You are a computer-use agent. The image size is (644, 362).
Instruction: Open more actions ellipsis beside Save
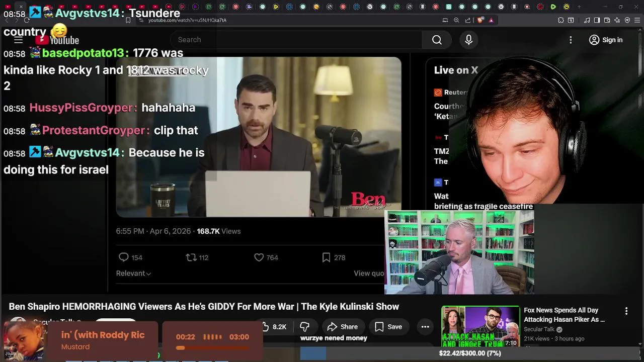coord(425,327)
